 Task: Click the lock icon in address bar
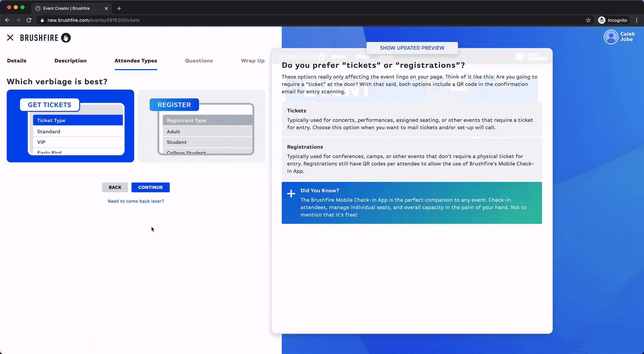click(42, 20)
